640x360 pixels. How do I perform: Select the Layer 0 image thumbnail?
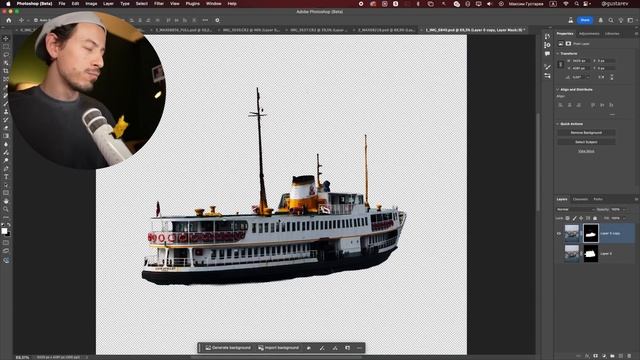[571, 253]
